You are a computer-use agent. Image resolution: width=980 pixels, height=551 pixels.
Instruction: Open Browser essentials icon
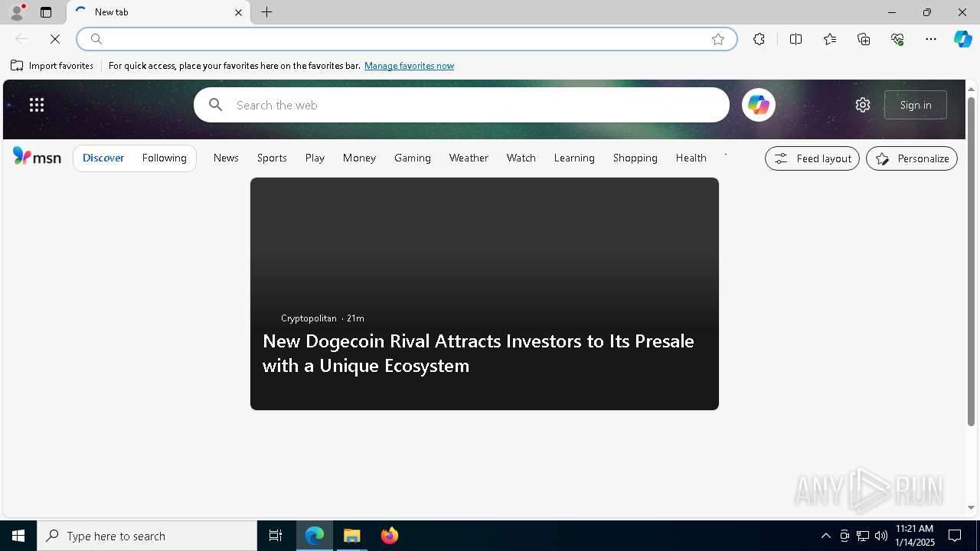tap(897, 39)
